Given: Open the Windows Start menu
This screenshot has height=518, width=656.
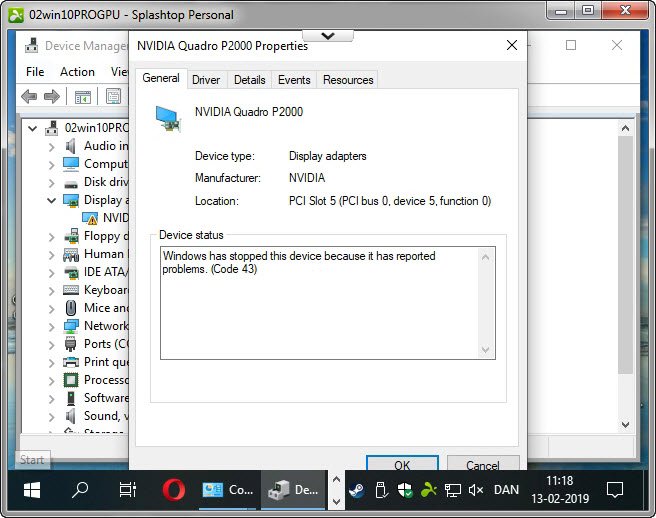Looking at the screenshot, I should pyautogui.click(x=32, y=490).
